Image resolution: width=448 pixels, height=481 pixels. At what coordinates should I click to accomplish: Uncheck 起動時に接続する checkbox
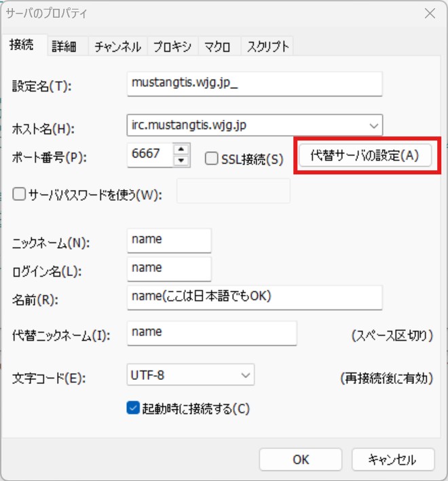point(133,408)
